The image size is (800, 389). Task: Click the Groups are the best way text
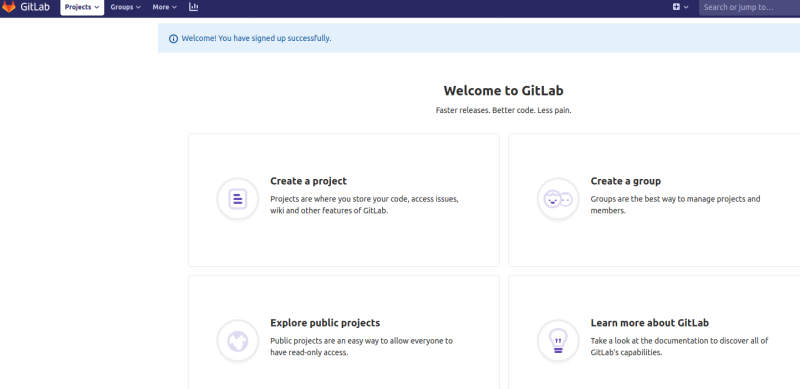(x=676, y=205)
